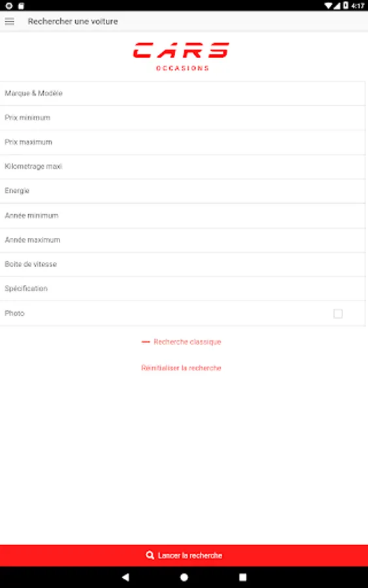Select the Prix minimum field
This screenshot has height=588, width=368.
[x=182, y=118]
